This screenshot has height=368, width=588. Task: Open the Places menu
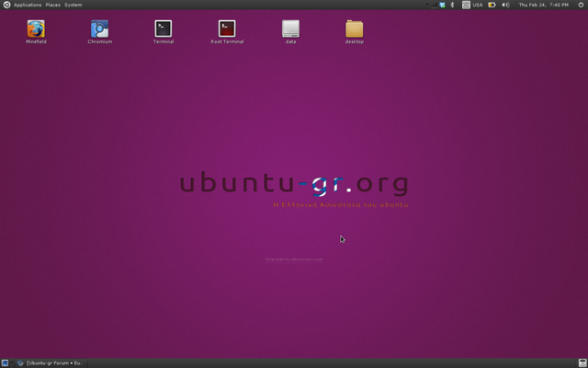click(x=53, y=5)
